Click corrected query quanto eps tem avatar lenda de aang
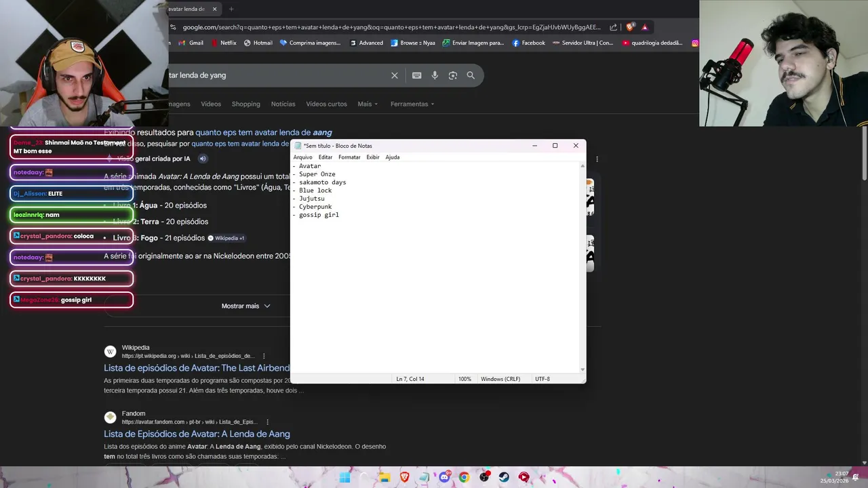 (264, 132)
